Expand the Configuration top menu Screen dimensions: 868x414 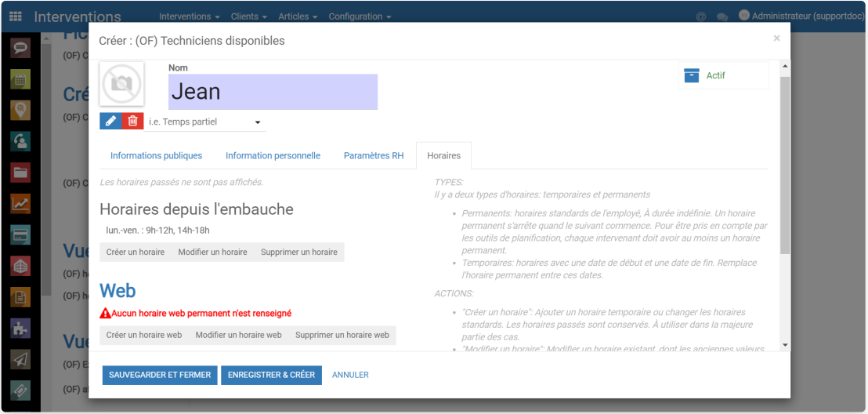(x=360, y=16)
